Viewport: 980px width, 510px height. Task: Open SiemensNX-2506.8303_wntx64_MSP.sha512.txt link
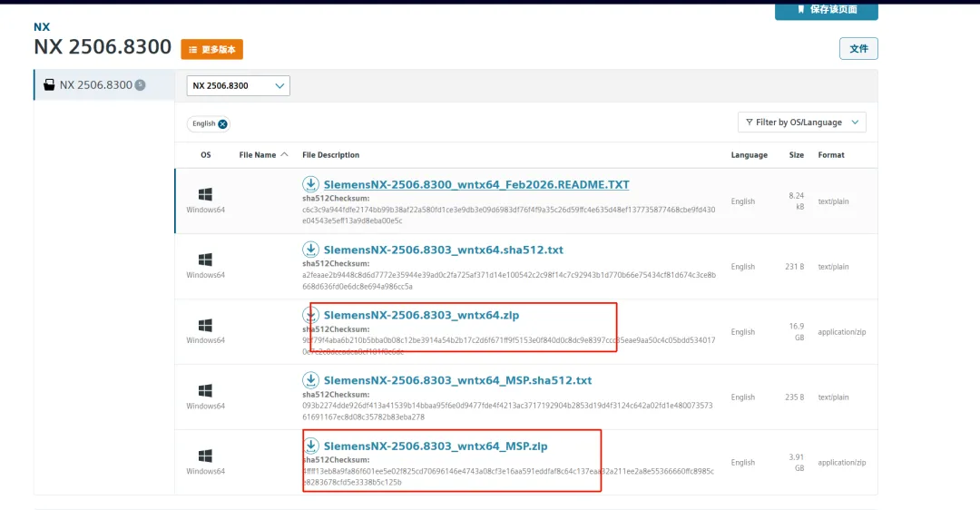457,380
